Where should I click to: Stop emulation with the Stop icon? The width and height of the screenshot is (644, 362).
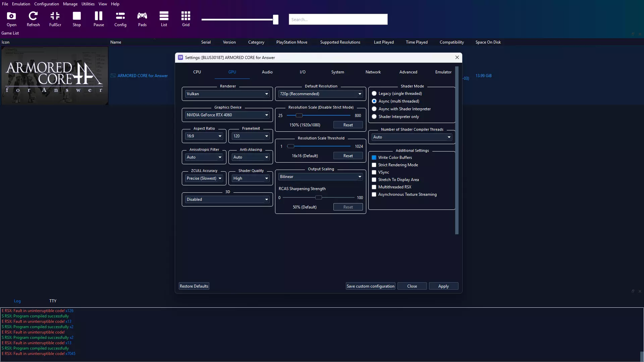(x=77, y=19)
